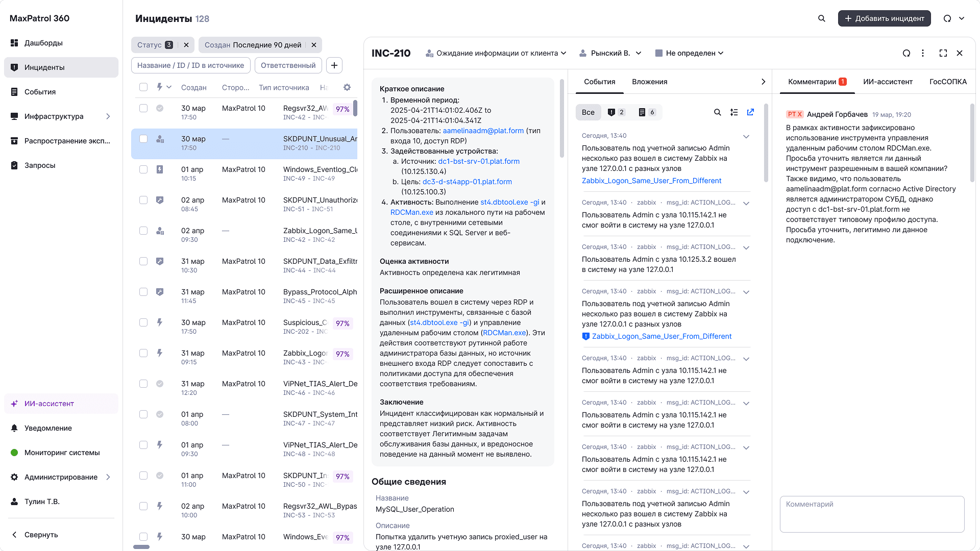This screenshot has width=980, height=551.
Task: Open the dc1-bst-srv-01.plat.form source link
Action: [x=478, y=161]
